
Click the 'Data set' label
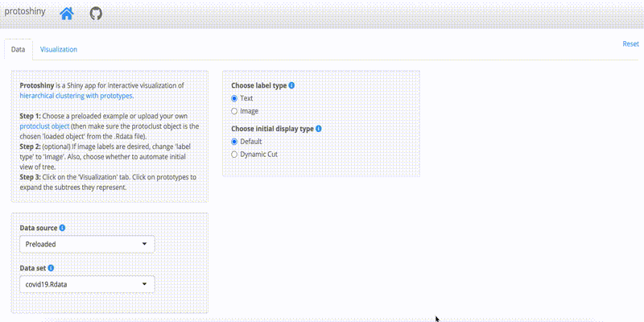(33, 268)
